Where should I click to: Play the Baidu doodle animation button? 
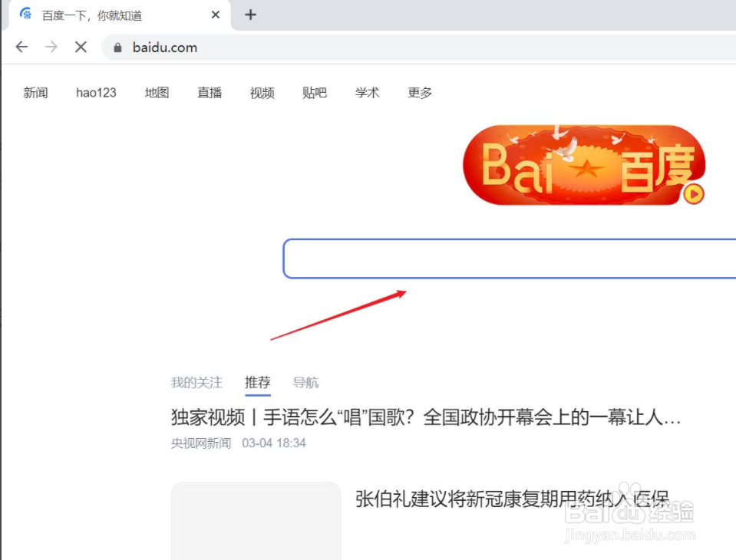click(x=694, y=194)
